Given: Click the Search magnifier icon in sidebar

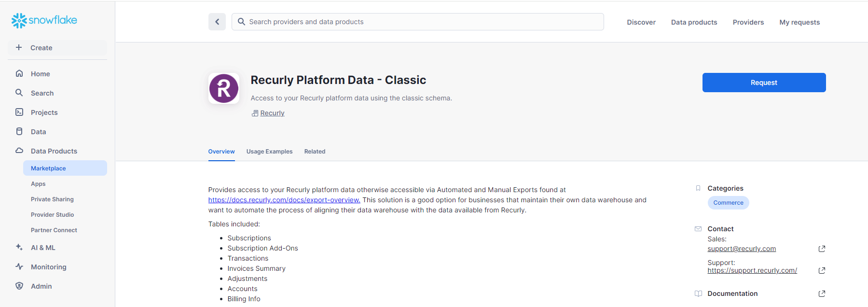Looking at the screenshot, I should [19, 93].
